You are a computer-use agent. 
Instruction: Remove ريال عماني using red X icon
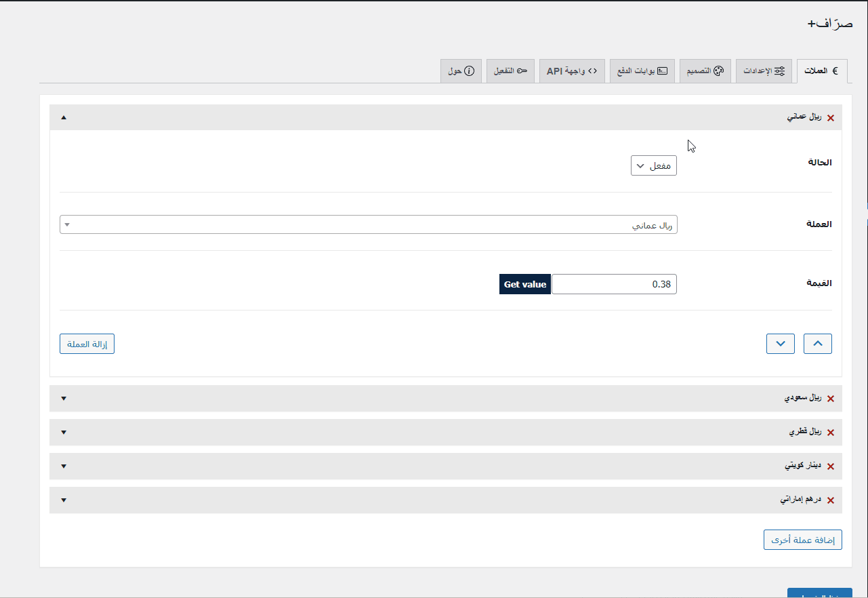click(831, 118)
